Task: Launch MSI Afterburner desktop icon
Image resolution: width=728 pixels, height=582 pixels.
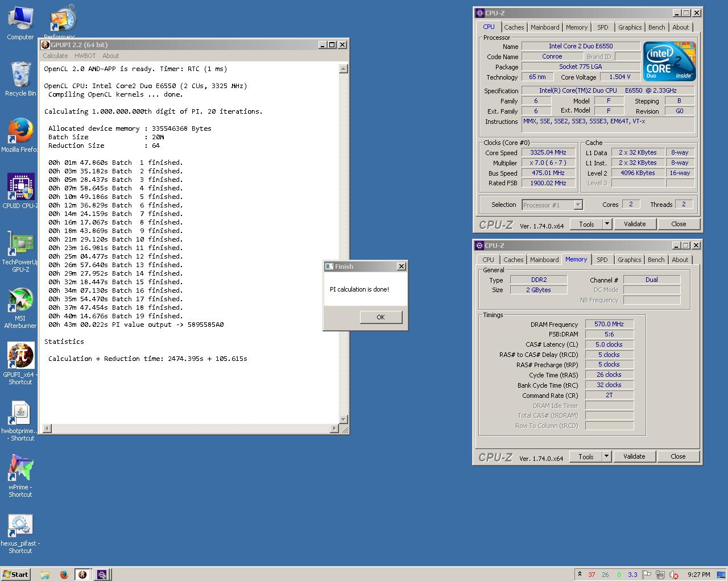Action: point(20,307)
